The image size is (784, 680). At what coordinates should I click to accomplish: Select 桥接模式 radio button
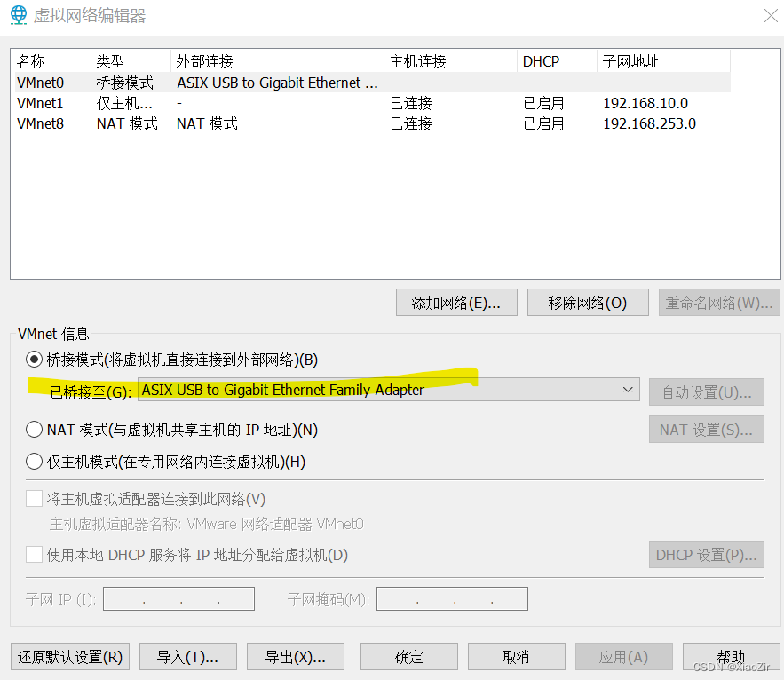[33, 360]
